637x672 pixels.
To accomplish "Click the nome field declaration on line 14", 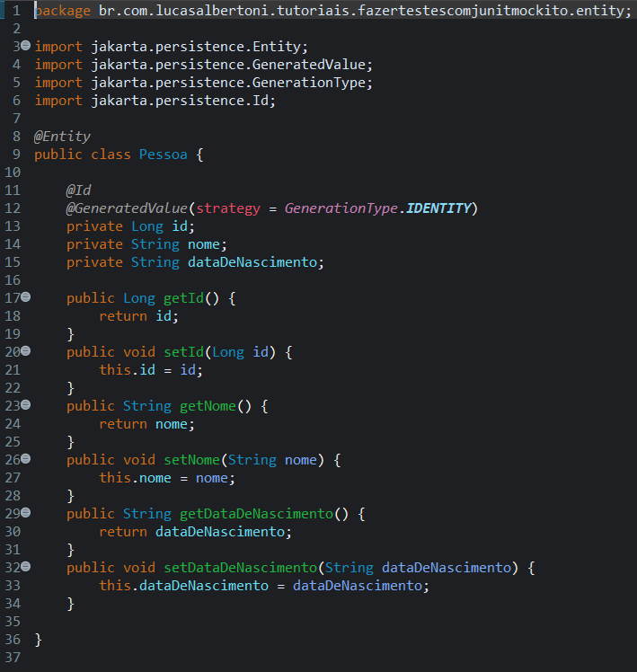I will [x=208, y=244].
